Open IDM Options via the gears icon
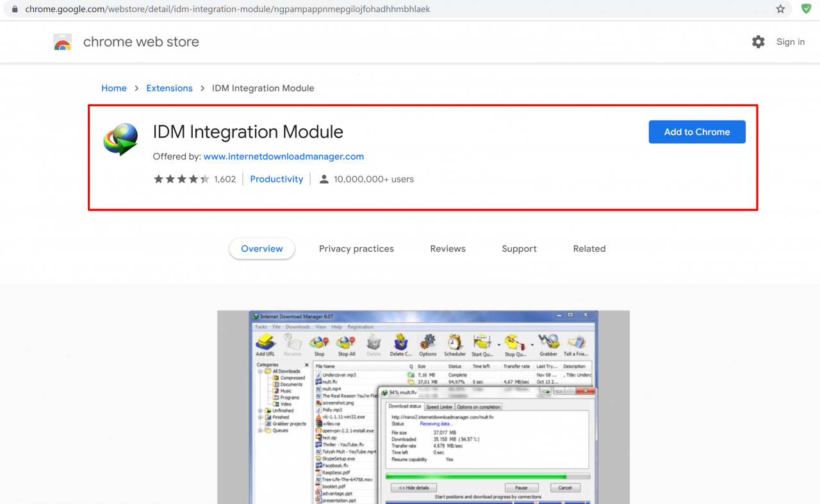 (427, 343)
